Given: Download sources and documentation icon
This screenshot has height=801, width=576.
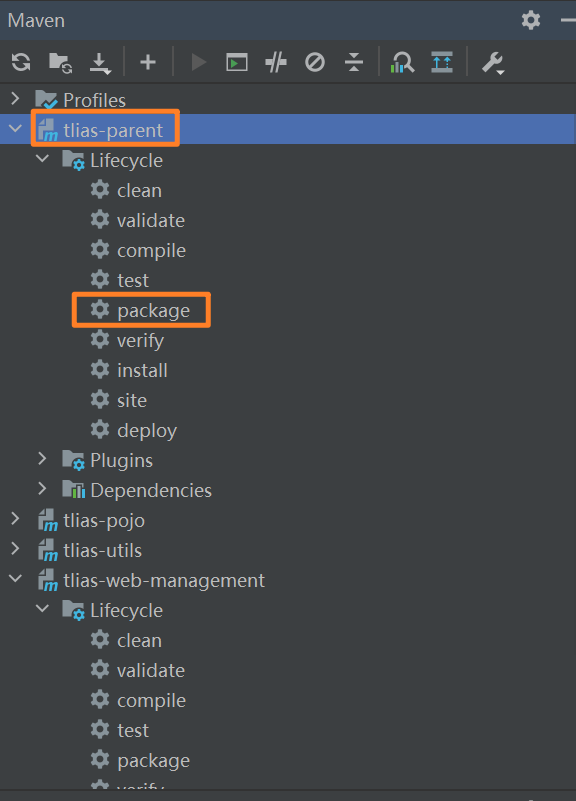Looking at the screenshot, I should coord(100,63).
